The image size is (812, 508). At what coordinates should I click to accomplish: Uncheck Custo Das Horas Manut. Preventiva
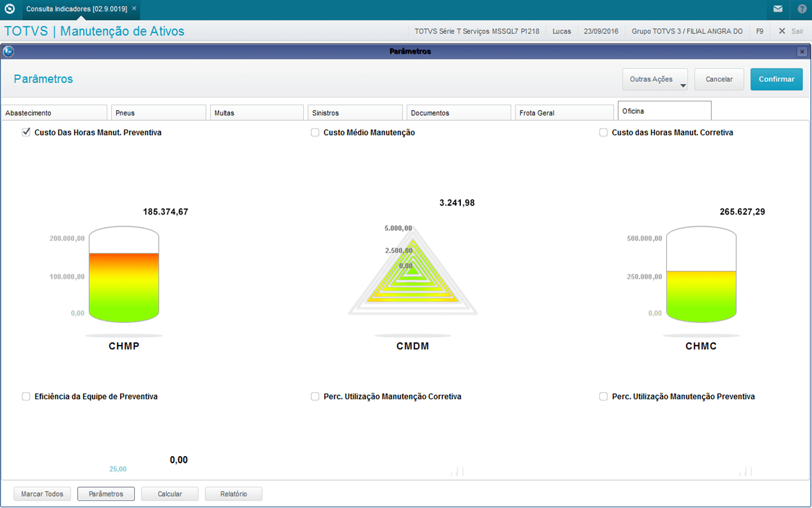click(x=26, y=133)
